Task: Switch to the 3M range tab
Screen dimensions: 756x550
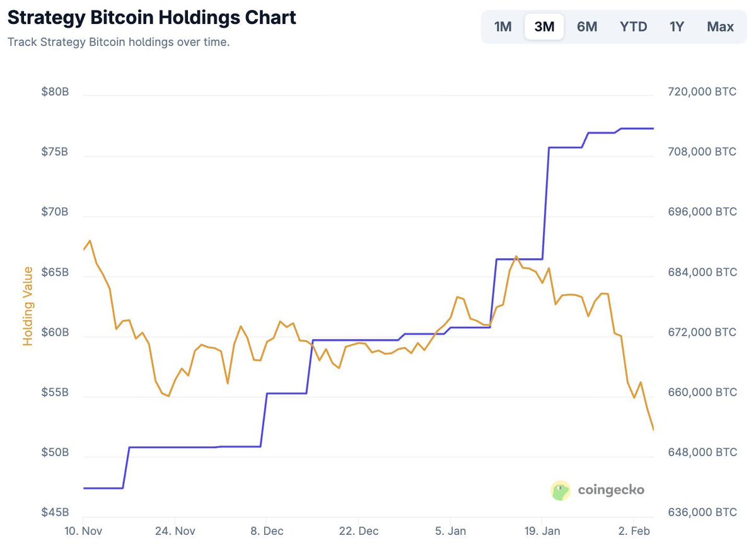Action: pyautogui.click(x=544, y=27)
